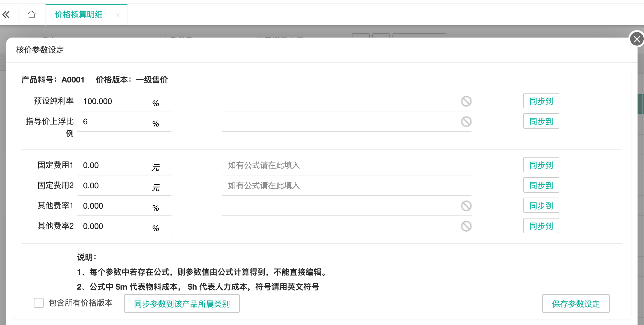
Task: Click the home icon in tab bar
Action: pyautogui.click(x=32, y=14)
